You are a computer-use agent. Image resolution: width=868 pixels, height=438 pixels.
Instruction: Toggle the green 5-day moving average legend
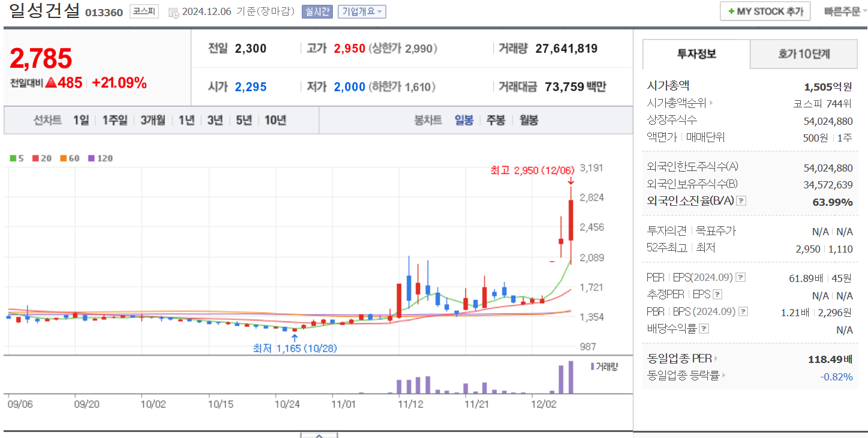pos(15,158)
